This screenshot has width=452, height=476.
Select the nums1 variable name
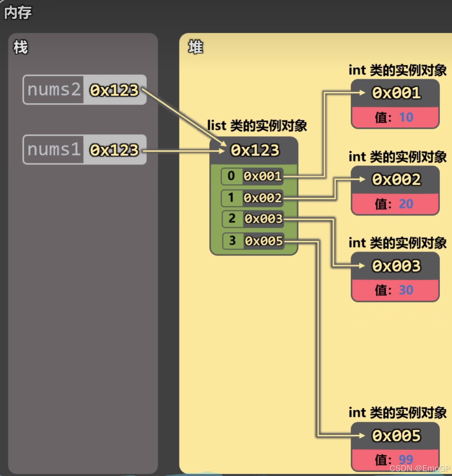[x=54, y=149]
